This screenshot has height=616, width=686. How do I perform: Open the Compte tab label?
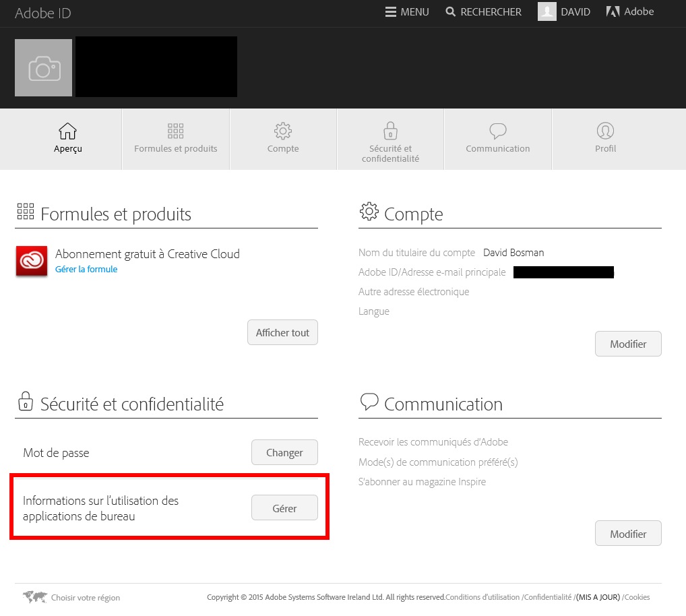point(283,149)
